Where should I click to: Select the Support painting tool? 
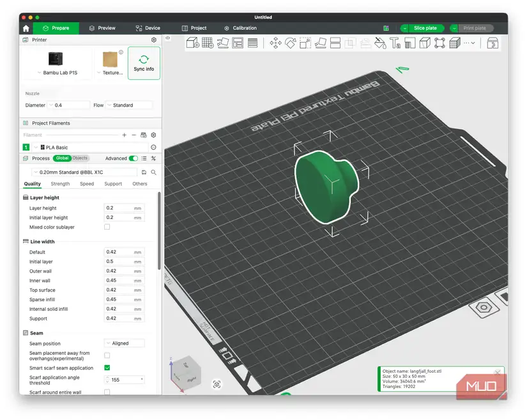pyautogui.click(x=409, y=43)
